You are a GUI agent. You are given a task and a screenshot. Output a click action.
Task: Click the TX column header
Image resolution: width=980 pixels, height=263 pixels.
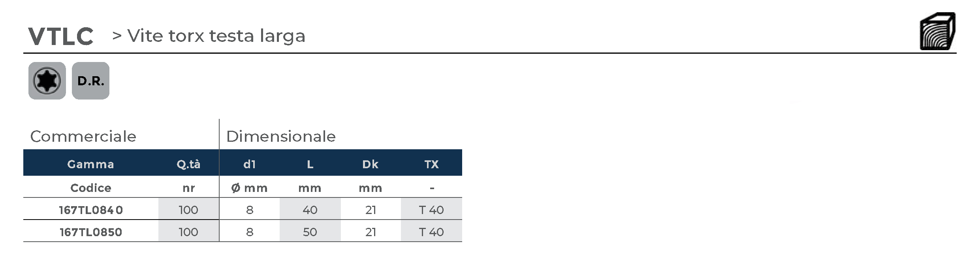(x=431, y=164)
